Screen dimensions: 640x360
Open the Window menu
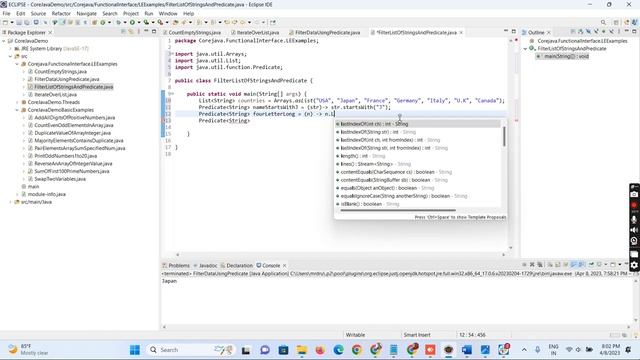168,13
